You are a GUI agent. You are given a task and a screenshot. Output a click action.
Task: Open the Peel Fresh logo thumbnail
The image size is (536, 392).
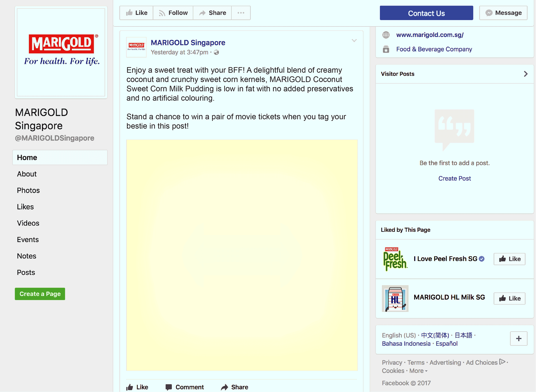395,259
